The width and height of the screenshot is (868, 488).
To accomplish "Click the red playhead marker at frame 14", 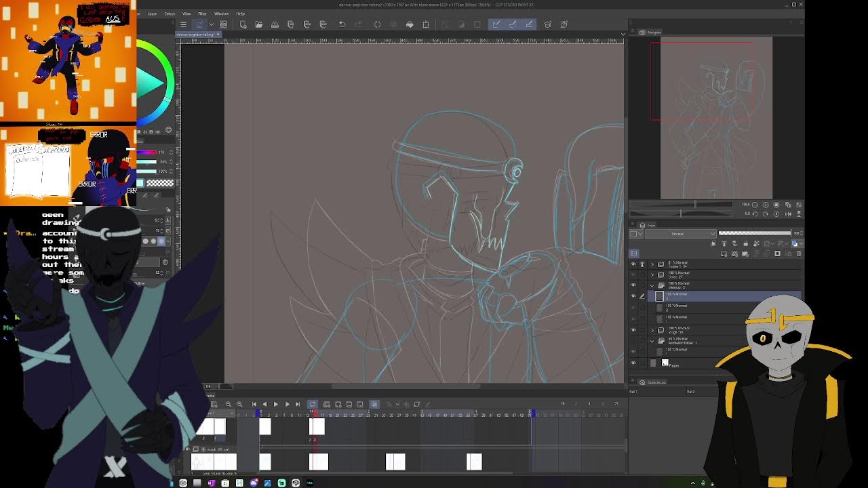I will point(314,412).
